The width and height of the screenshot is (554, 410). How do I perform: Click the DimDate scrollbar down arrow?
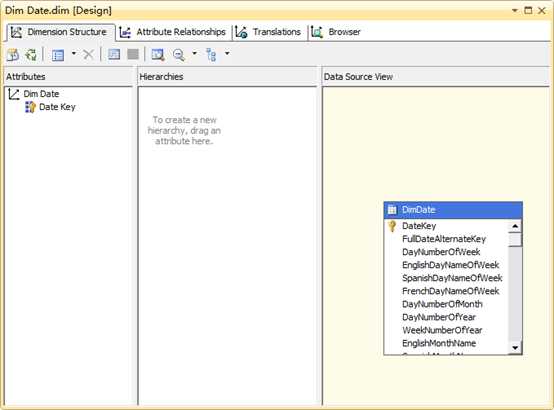pyautogui.click(x=515, y=348)
